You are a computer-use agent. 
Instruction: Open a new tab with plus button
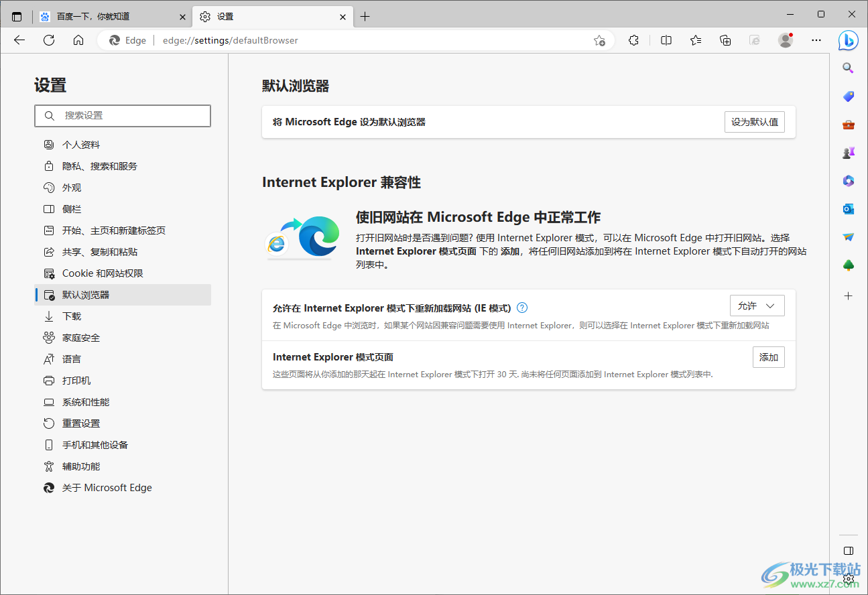click(x=365, y=17)
